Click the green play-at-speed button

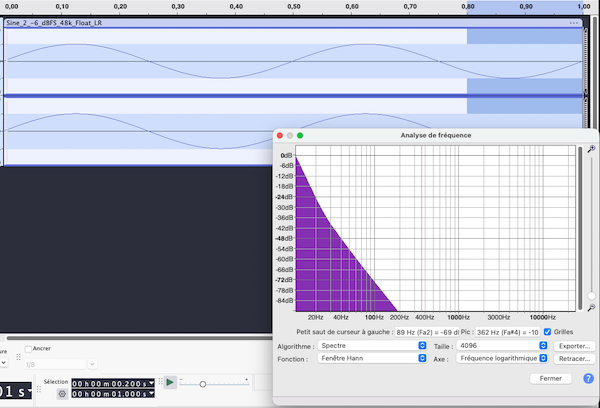[170, 382]
